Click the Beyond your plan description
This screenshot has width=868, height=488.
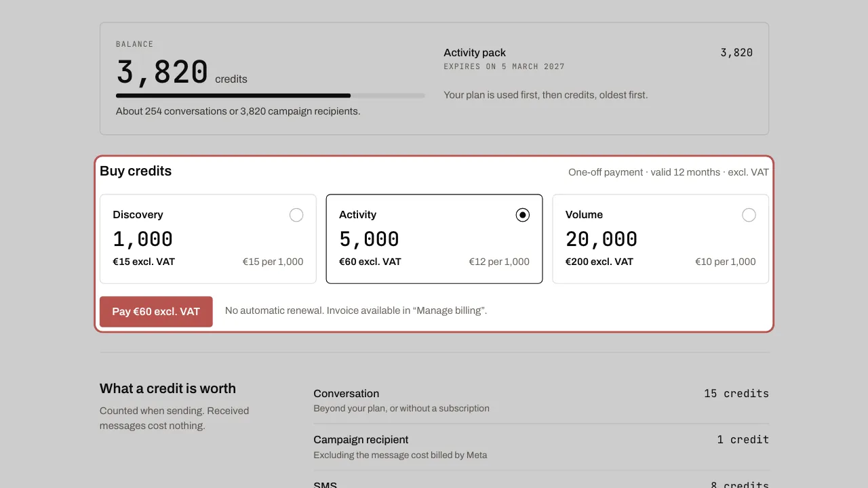(x=401, y=409)
